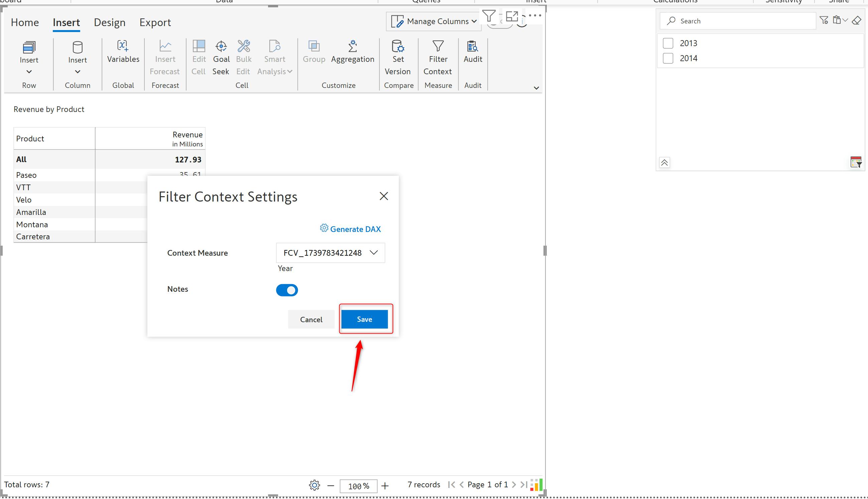This screenshot has height=499, width=868.
Task: Click the Goal Seek icon
Action: tap(221, 46)
